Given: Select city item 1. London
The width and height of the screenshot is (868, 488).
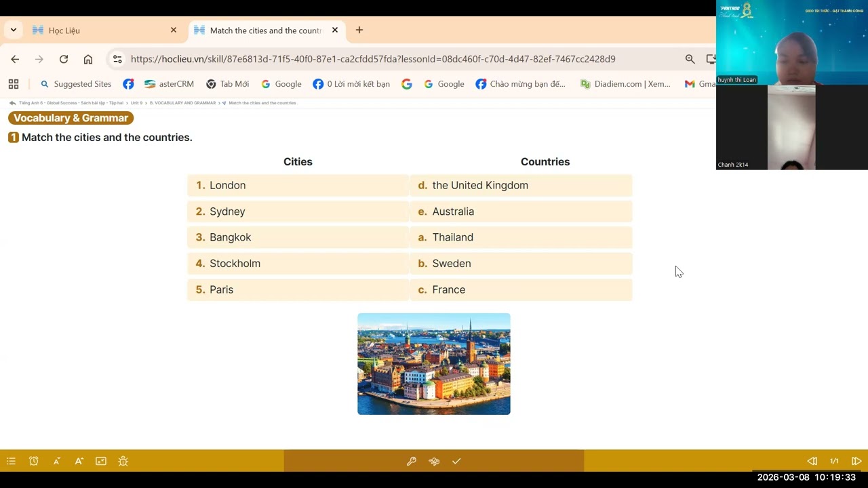Looking at the screenshot, I should (298, 185).
